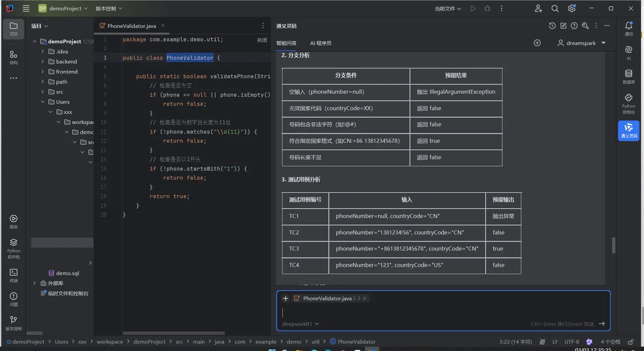Add a new session with circled plus
644x351 pixels.
click(x=537, y=43)
